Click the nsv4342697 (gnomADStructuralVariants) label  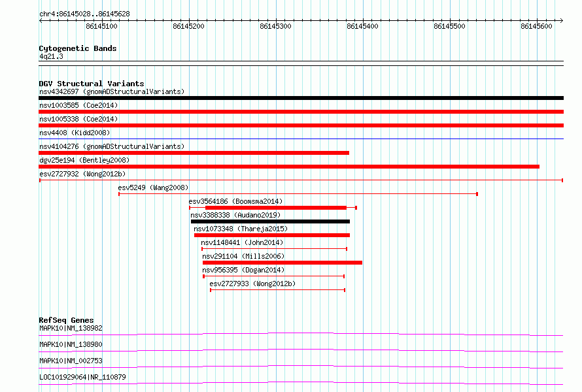tap(112, 91)
